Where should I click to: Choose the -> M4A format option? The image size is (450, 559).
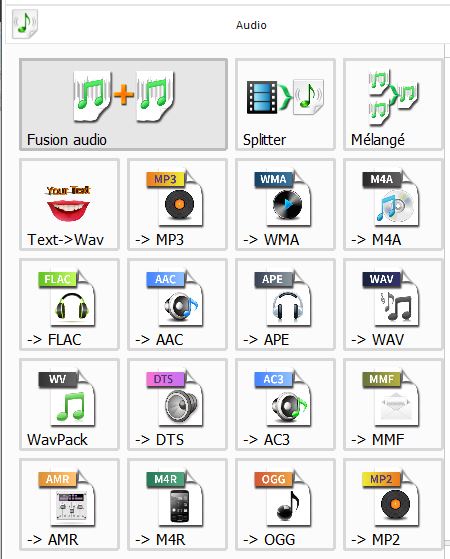click(x=393, y=204)
